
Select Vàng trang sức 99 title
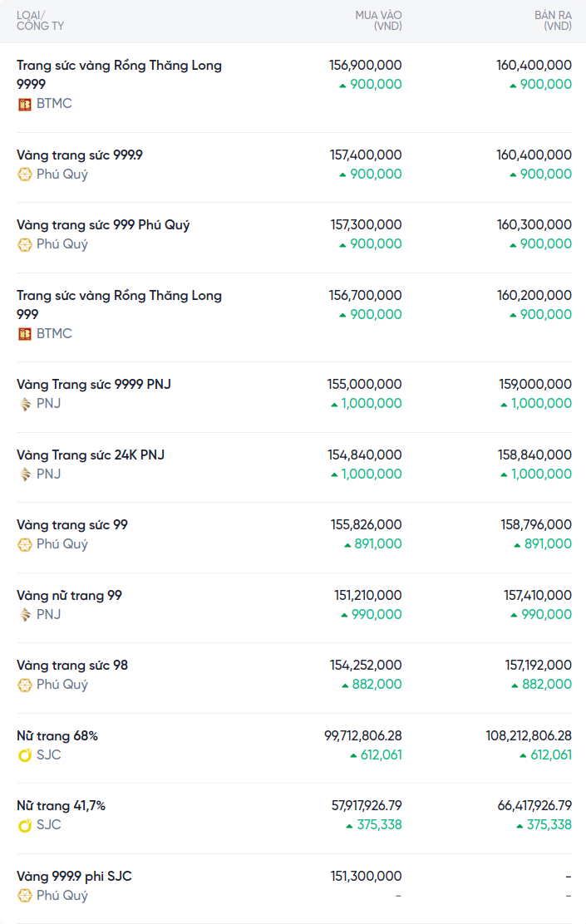click(72, 525)
